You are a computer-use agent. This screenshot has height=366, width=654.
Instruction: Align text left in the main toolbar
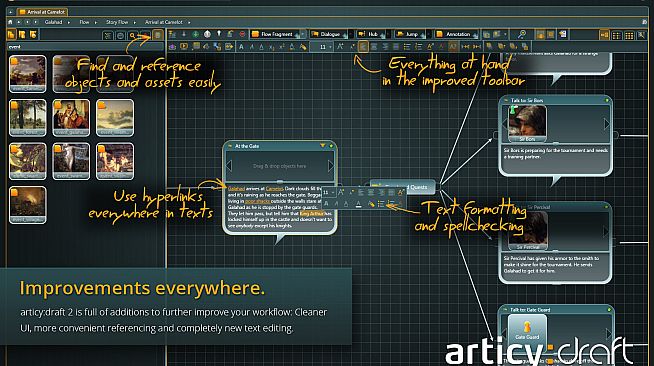[x=363, y=47]
